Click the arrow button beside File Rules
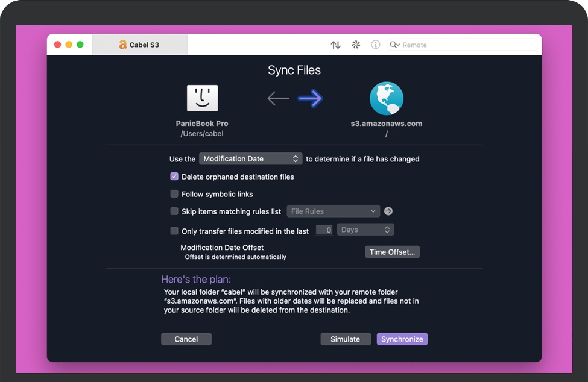The image size is (588, 382). 388,211
